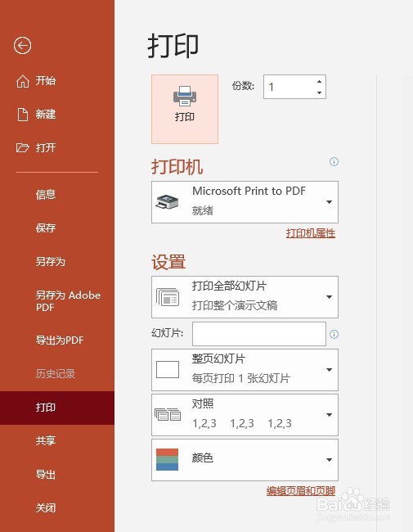Screen dimensions: 413x532
Task: Expand the 打印全部幻灯片 dropdown arrow
Action: [329, 297]
